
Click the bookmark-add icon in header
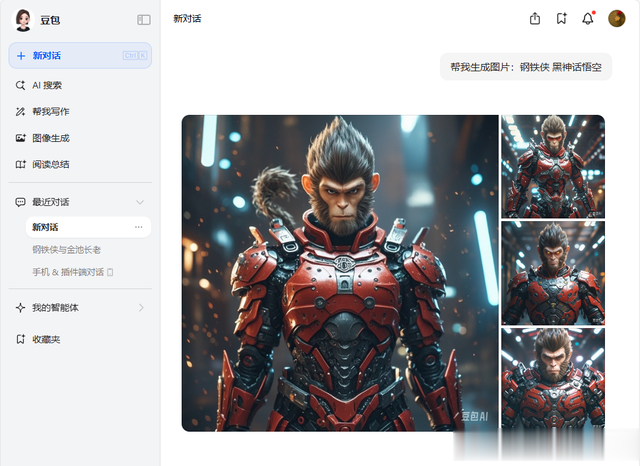coord(562,18)
